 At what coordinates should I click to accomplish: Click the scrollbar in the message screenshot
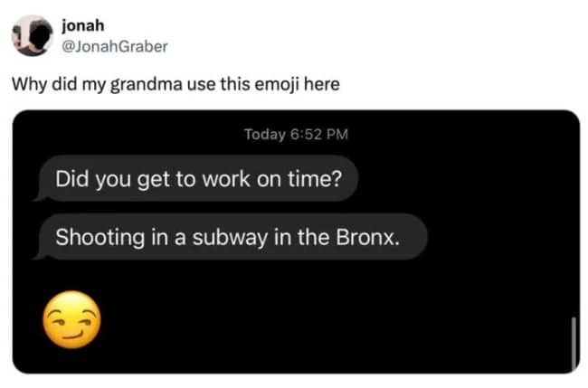pos(574,339)
